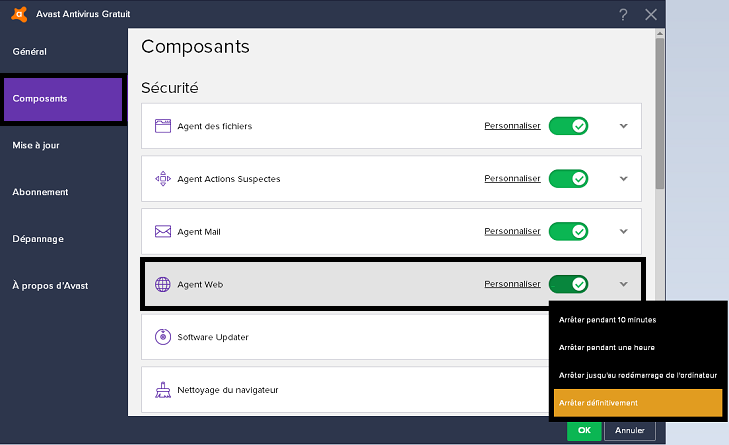Toggle the Agent des fichiers switch
The height and width of the screenshot is (445, 729).
click(568, 126)
